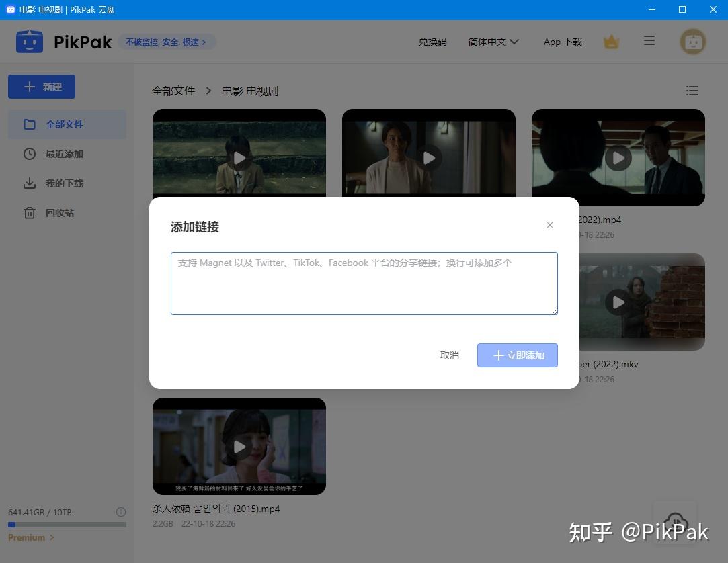Click the 立即添加 add button
Screen dimensions: 728x563
(x=517, y=355)
